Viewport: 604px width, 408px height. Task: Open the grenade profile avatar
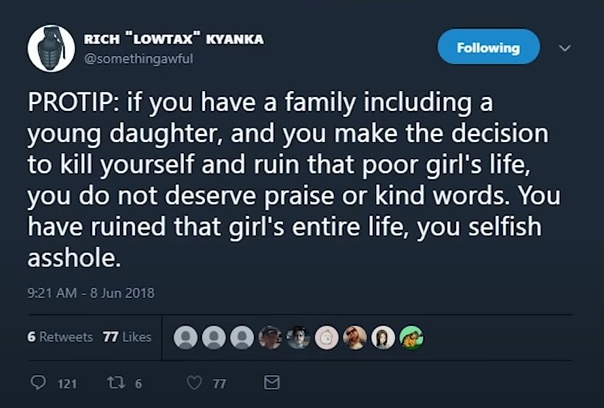[x=51, y=49]
